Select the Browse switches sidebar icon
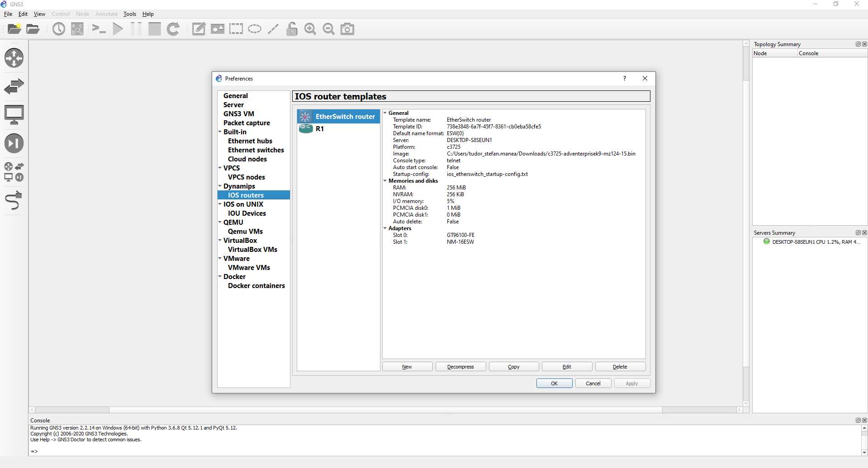Image resolution: width=868 pixels, height=468 pixels. [14, 86]
